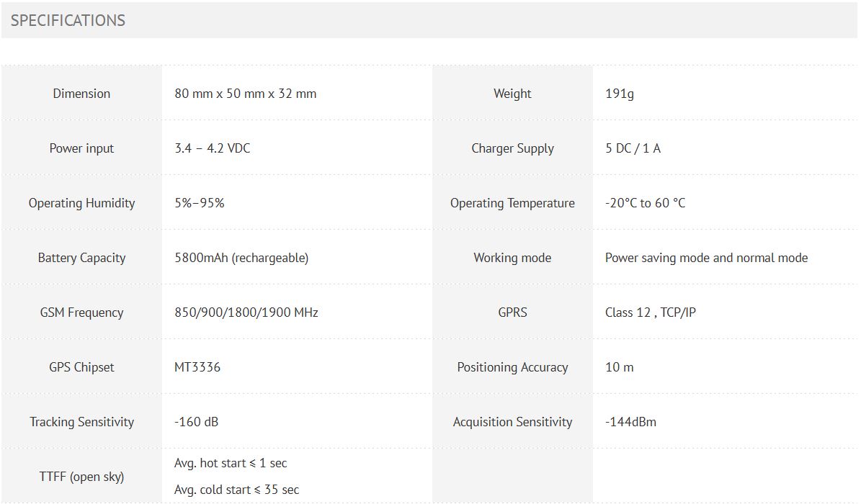Select the Charger Supply label

(x=512, y=148)
